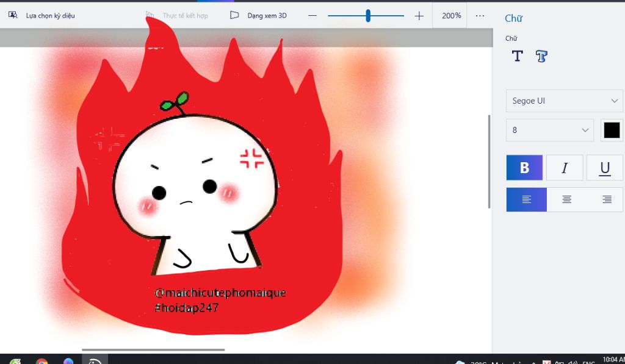Click the active Paint 3D taskbar button
The image size is (625, 364).
coord(95,360)
